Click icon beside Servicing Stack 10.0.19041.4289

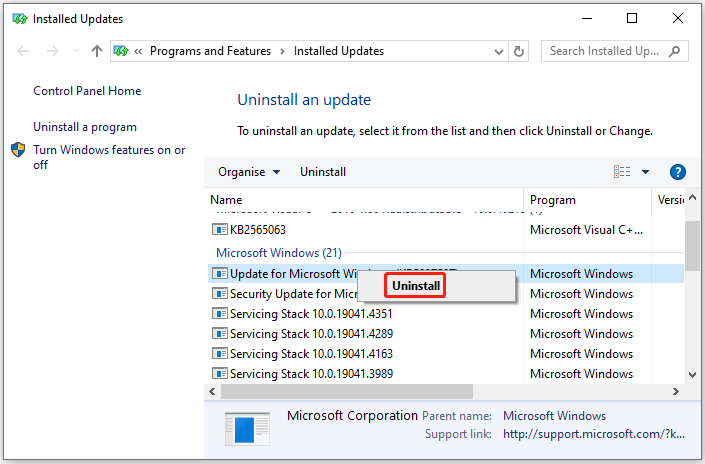tap(219, 333)
